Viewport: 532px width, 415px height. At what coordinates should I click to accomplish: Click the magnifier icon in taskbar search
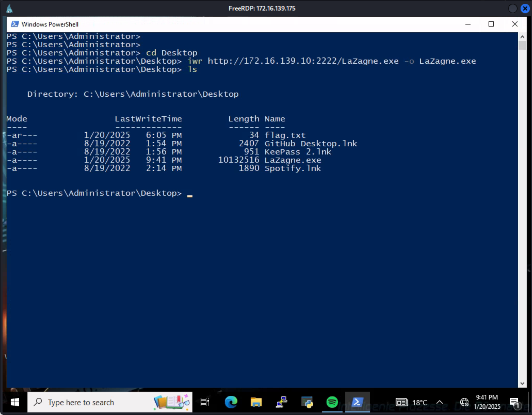[x=38, y=402]
